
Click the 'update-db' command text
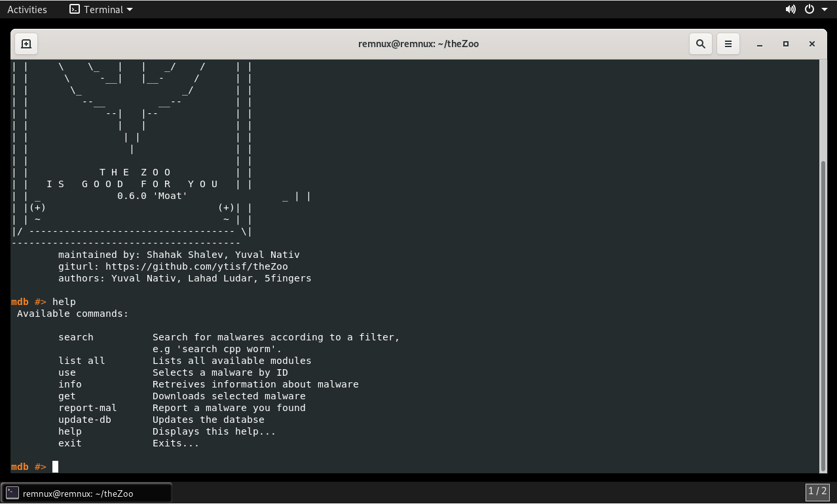[84, 420]
